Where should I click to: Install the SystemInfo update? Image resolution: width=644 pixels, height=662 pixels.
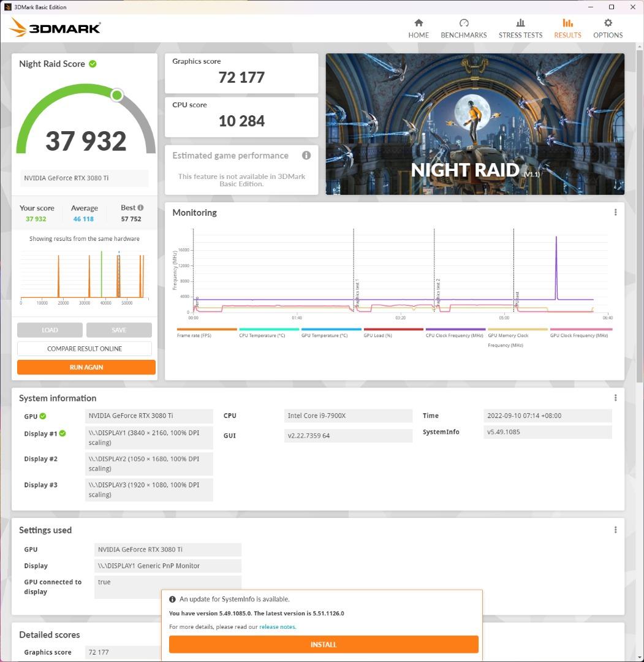[324, 644]
